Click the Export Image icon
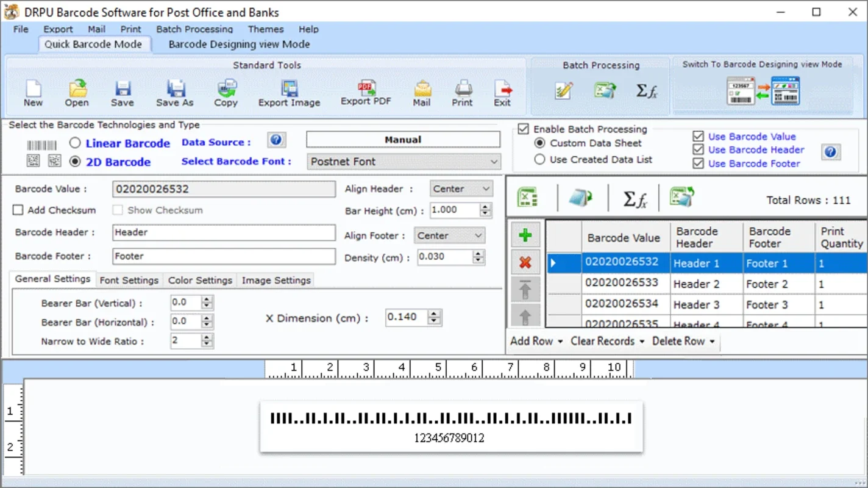 click(x=289, y=88)
